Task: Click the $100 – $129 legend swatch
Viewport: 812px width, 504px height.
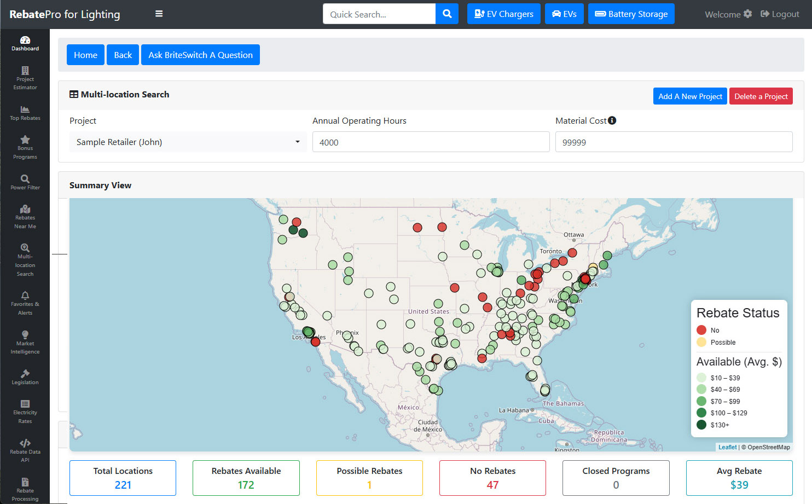Action: (701, 413)
